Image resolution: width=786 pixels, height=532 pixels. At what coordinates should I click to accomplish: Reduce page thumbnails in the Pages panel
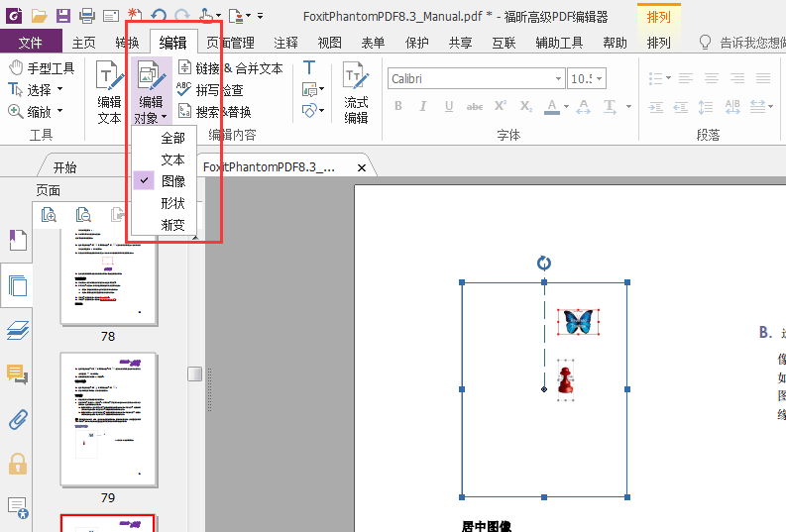(83, 214)
